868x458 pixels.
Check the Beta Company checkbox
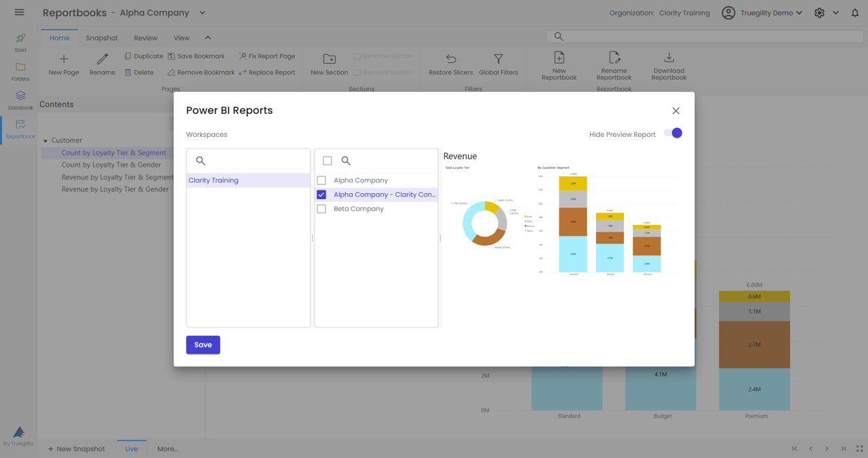pyautogui.click(x=321, y=209)
